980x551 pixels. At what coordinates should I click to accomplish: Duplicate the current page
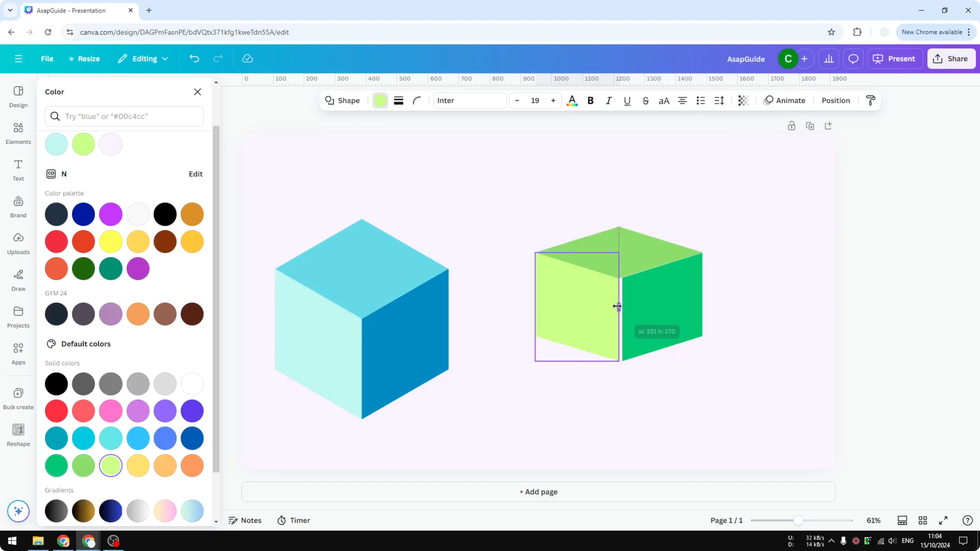pos(810,125)
